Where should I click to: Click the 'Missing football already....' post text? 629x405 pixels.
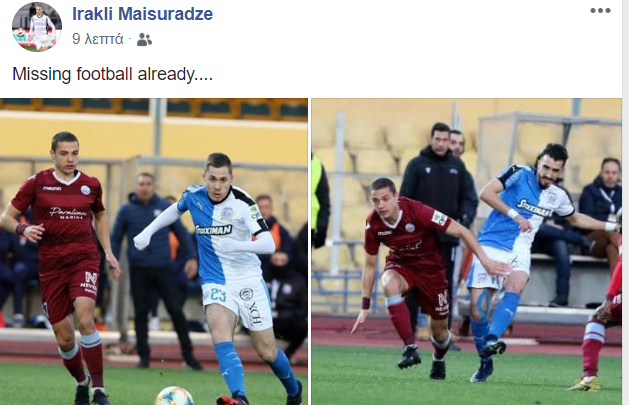(x=112, y=75)
